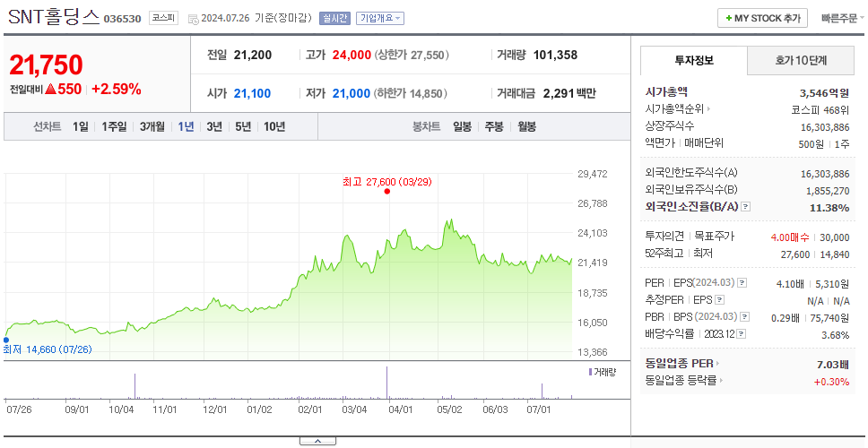This screenshot has height=448, width=868.
Task: Select the 5년 line chart period
Action: (243, 126)
